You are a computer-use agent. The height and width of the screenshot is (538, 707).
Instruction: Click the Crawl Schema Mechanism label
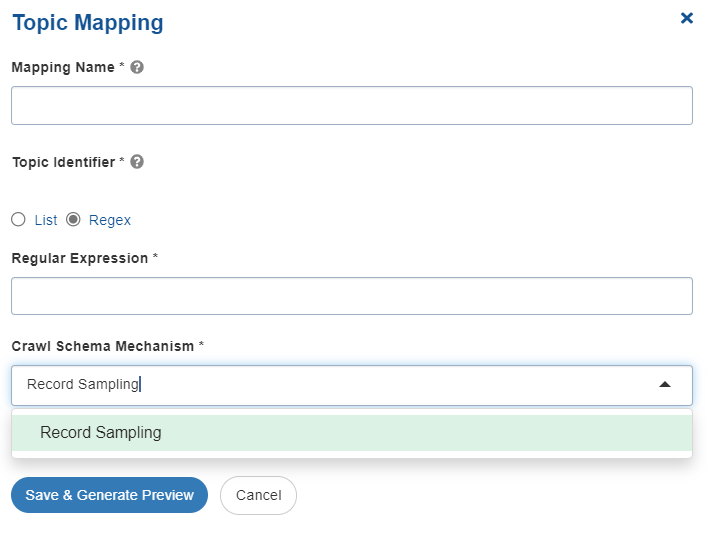[x=103, y=346]
